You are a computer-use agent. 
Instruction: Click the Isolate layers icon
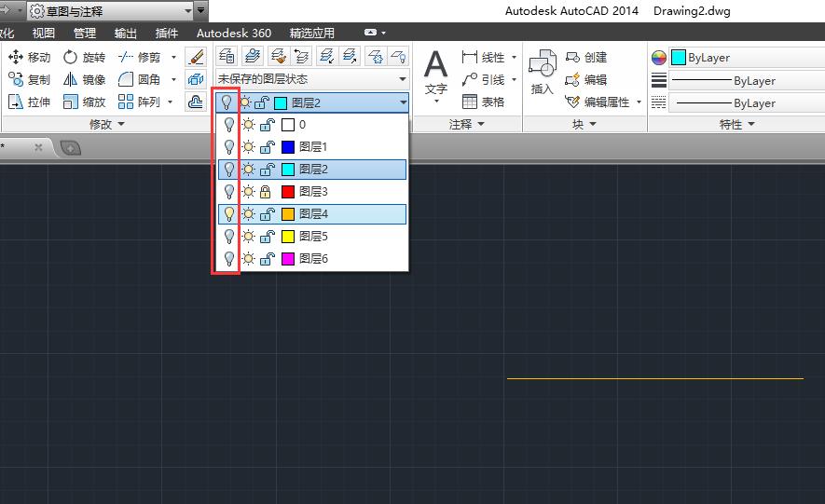[327, 56]
